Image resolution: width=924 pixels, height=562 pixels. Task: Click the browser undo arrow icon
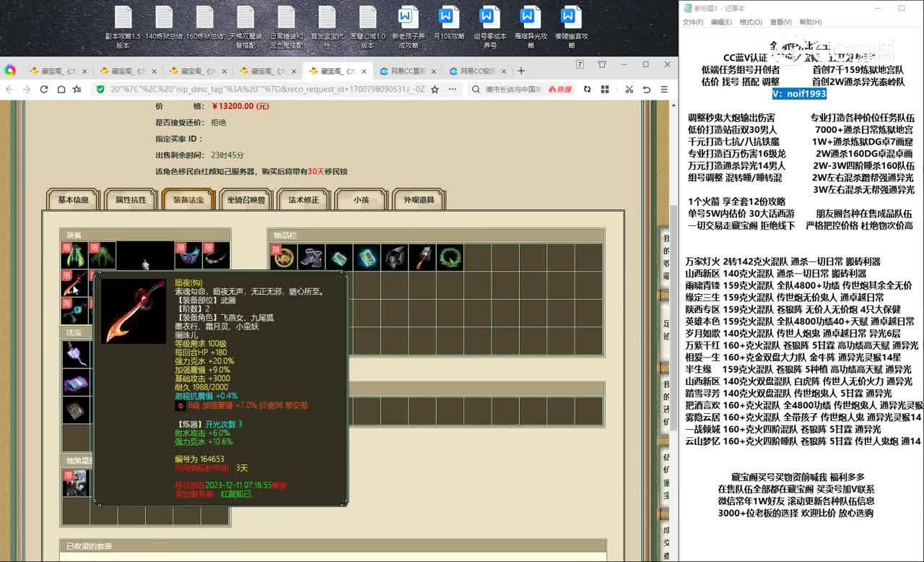pyautogui.click(x=646, y=89)
